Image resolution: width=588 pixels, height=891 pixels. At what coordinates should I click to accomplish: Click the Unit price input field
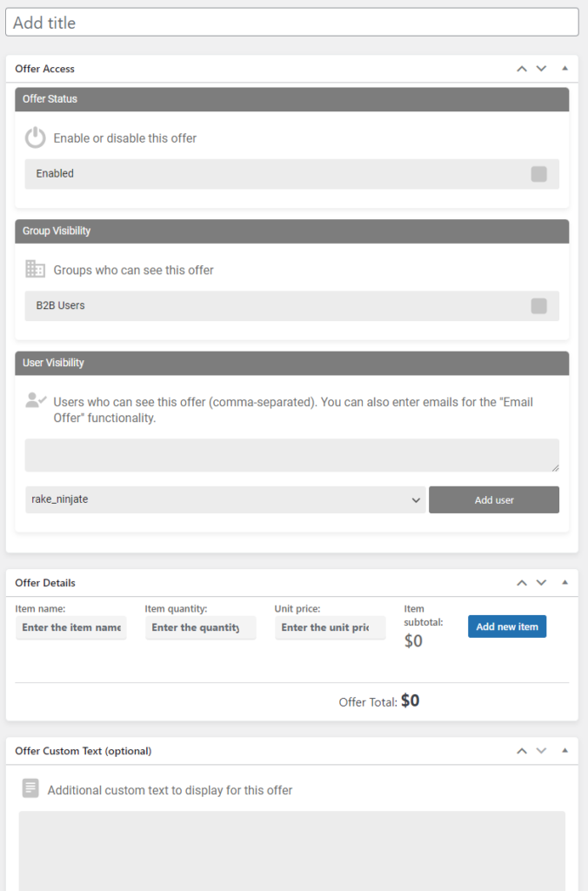(x=330, y=628)
